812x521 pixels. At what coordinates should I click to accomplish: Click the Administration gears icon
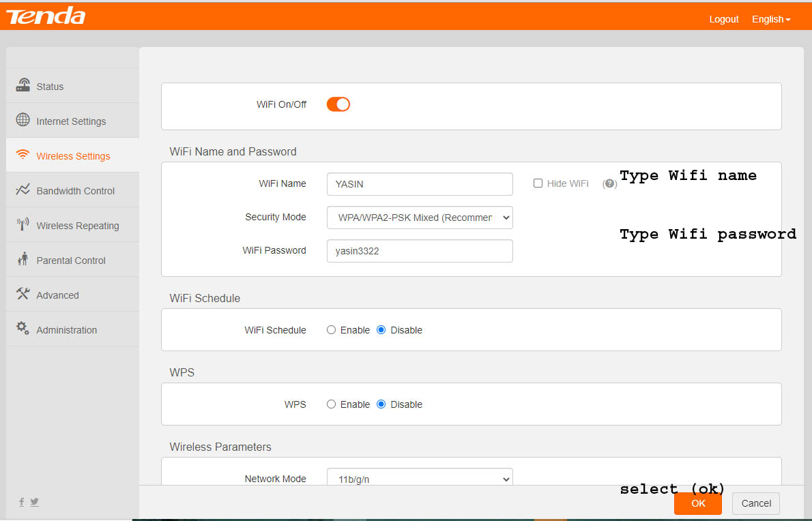[x=23, y=329]
